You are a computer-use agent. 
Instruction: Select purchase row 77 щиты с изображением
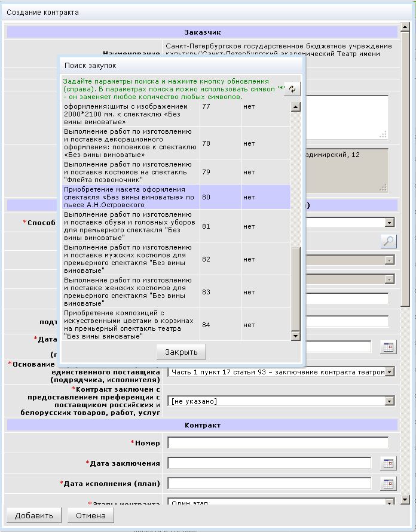176,114
